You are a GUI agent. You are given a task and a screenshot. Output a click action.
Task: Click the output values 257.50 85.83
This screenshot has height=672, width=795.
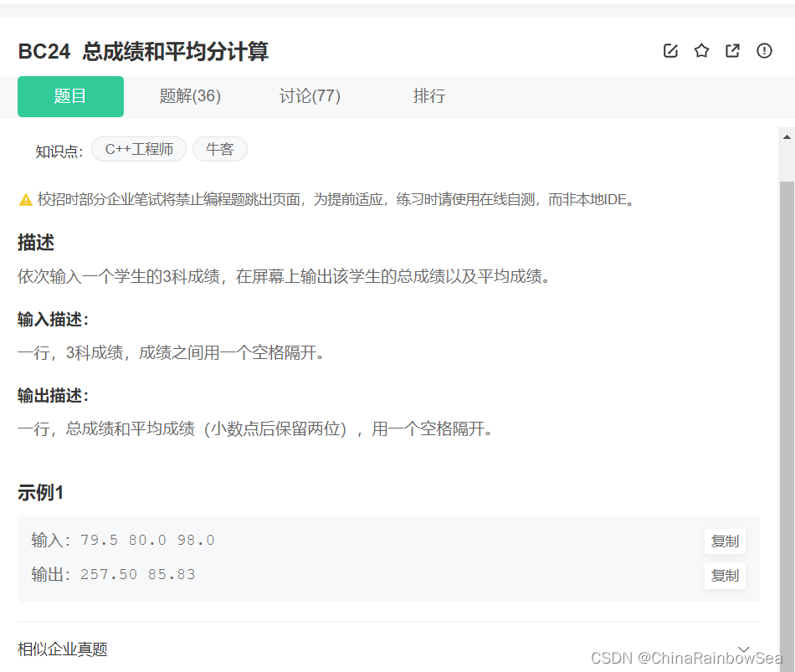pos(138,575)
